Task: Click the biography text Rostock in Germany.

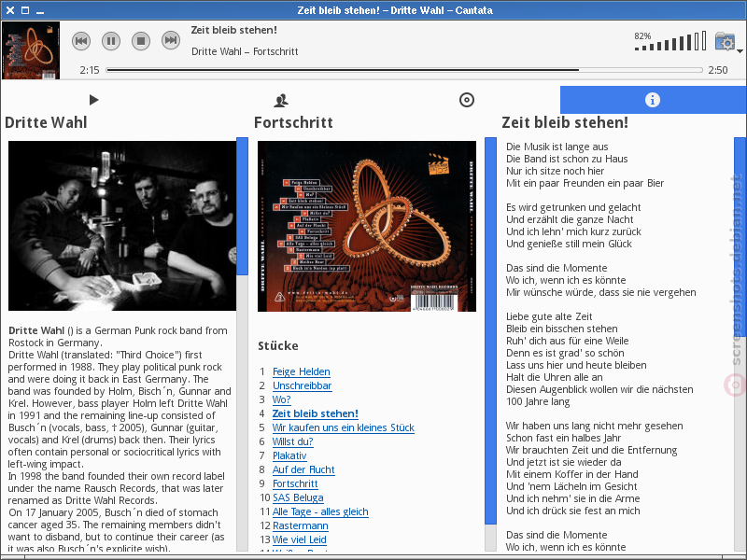Action: pos(55,343)
